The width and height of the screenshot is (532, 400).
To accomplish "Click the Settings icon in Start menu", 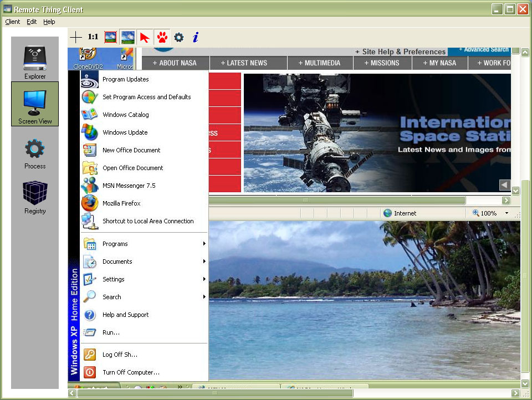I will point(90,279).
